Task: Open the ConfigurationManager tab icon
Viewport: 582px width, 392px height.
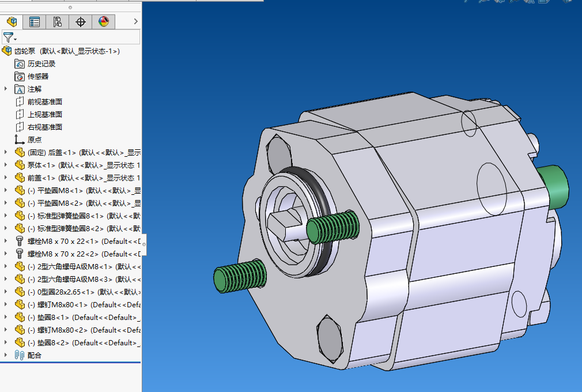Action: (x=58, y=22)
